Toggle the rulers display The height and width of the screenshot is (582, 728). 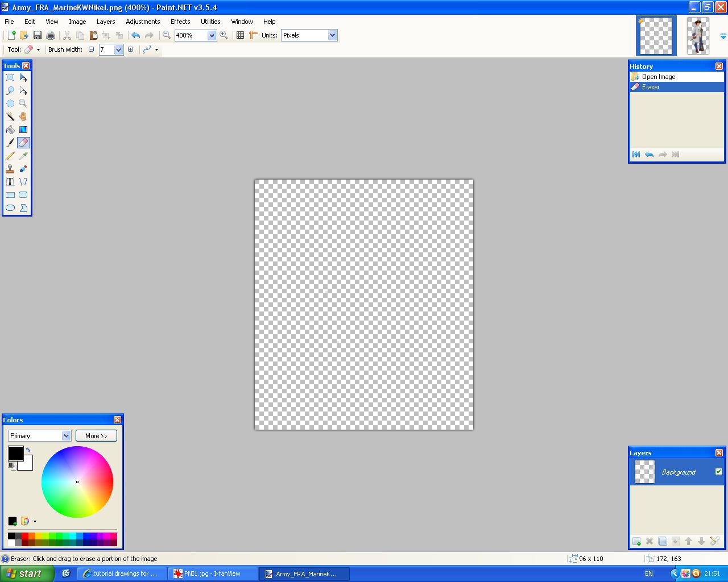click(x=254, y=35)
